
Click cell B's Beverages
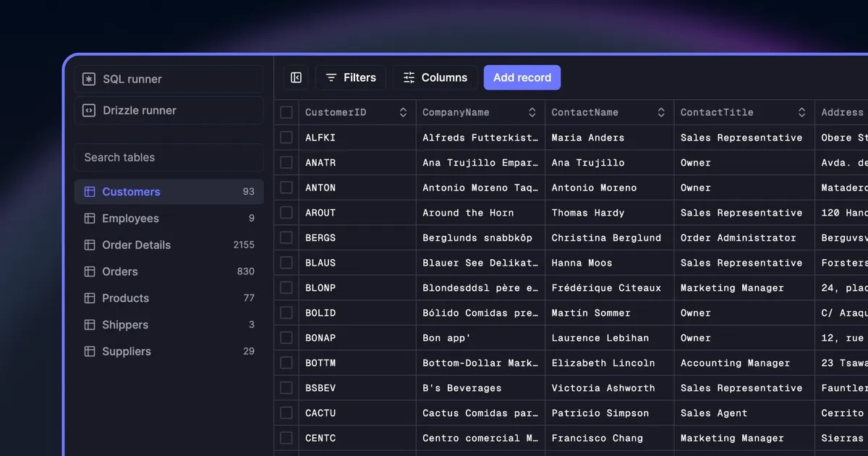coord(480,388)
